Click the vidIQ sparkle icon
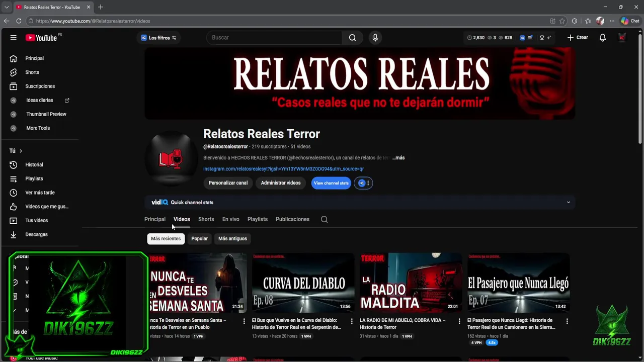The image size is (644, 362). (x=549, y=38)
